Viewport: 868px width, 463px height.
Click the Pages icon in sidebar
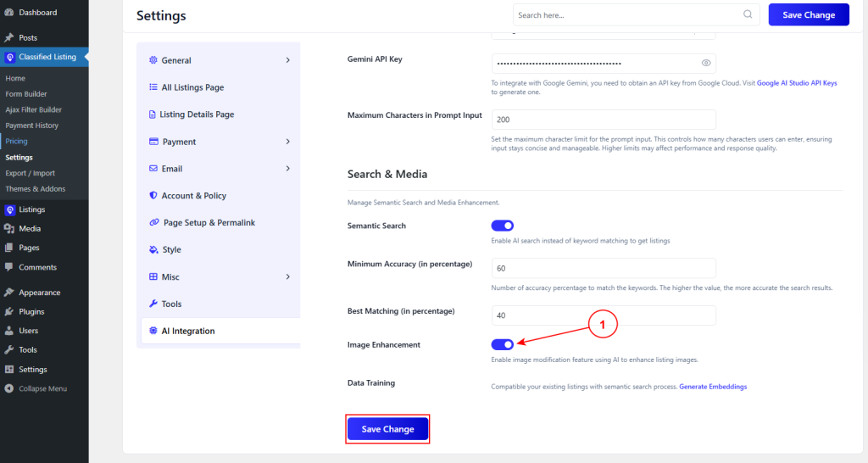[x=8, y=248]
